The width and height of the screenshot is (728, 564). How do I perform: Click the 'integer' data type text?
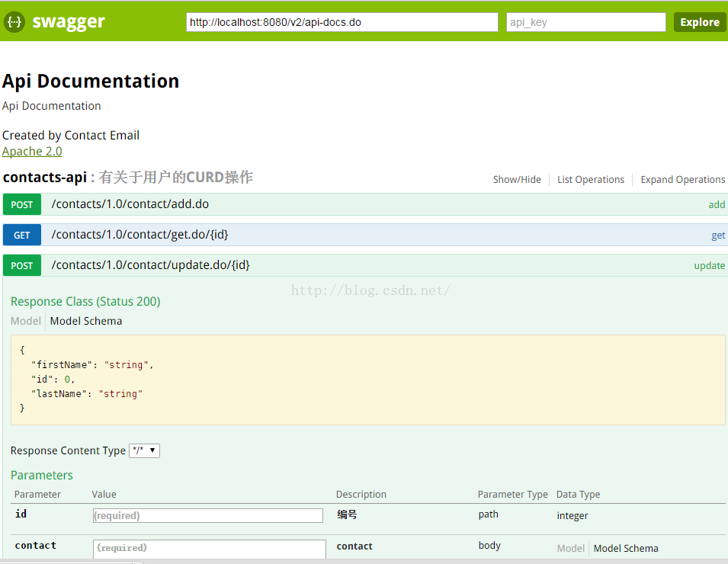572,516
